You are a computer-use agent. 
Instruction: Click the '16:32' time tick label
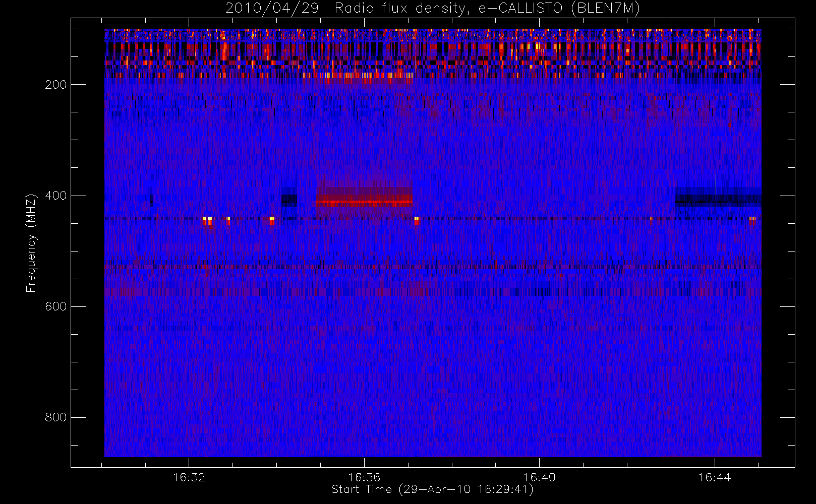click(x=189, y=477)
